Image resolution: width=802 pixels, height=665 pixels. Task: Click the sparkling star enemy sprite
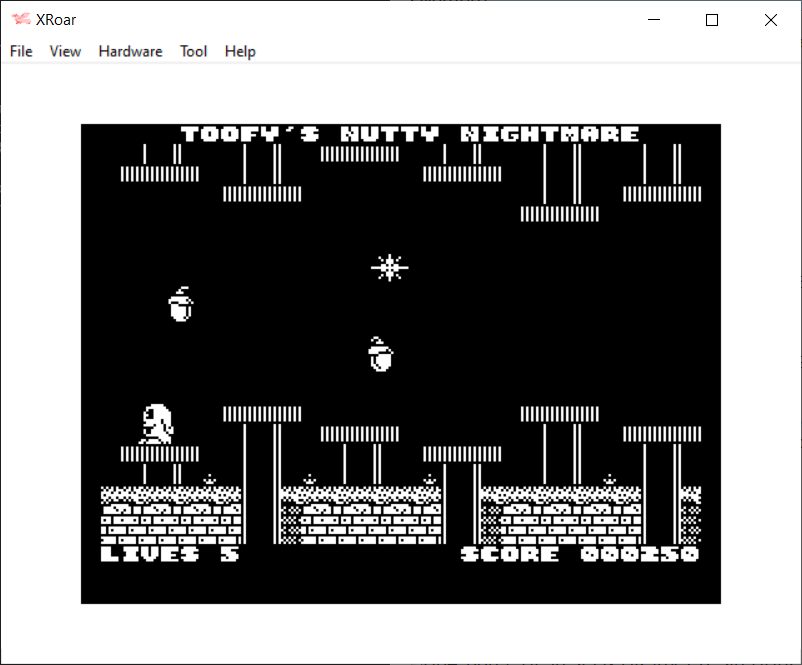389,267
